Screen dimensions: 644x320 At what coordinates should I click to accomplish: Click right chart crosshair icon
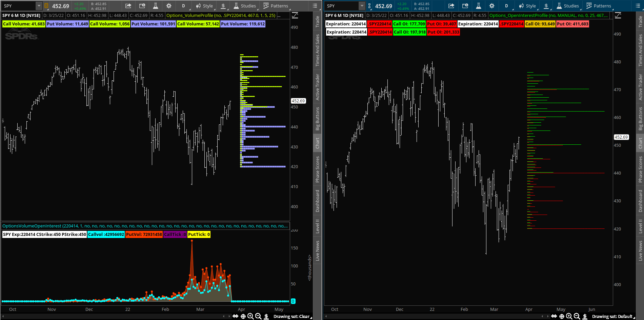point(562,316)
